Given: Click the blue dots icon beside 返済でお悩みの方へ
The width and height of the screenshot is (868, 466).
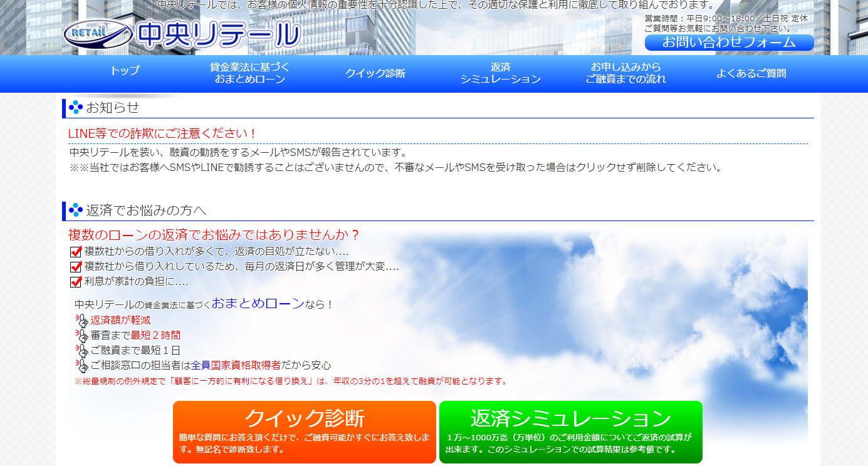Looking at the screenshot, I should 76,210.
